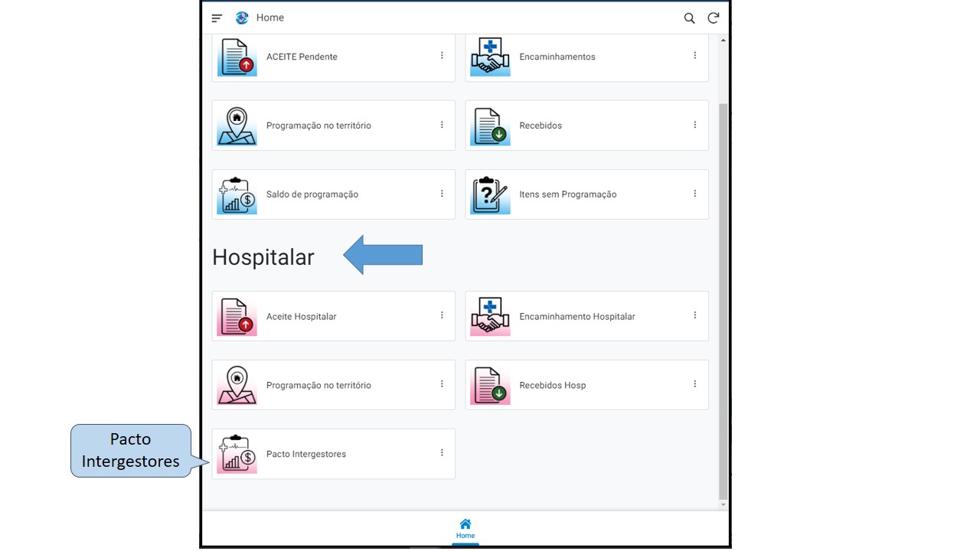Open options menu for Encaminhamentos card

pyautogui.click(x=695, y=56)
